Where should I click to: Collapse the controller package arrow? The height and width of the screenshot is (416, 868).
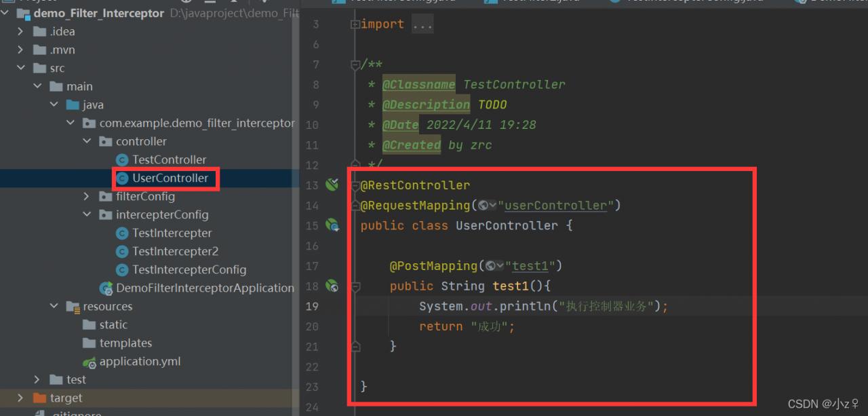(x=86, y=142)
